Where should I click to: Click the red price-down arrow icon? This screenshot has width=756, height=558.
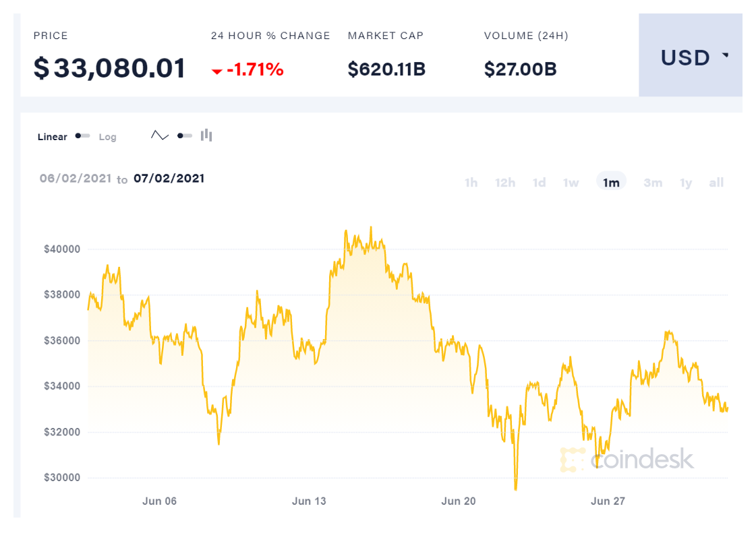(x=216, y=71)
